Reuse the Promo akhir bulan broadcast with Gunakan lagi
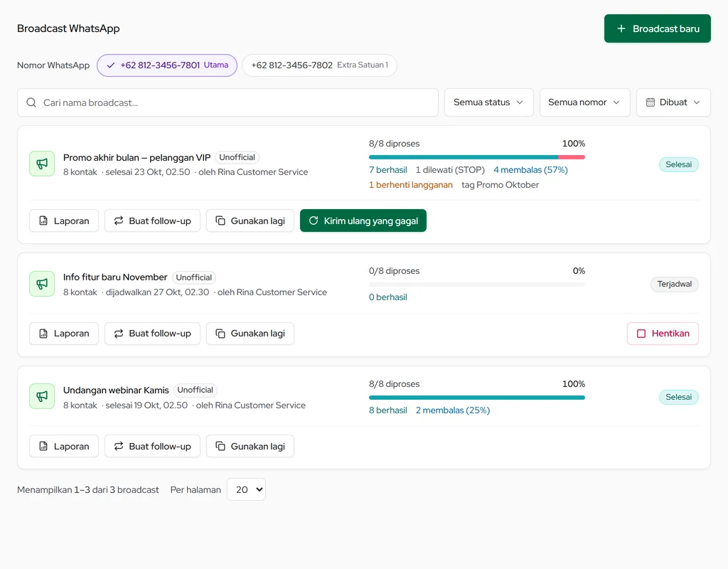 [x=250, y=220]
